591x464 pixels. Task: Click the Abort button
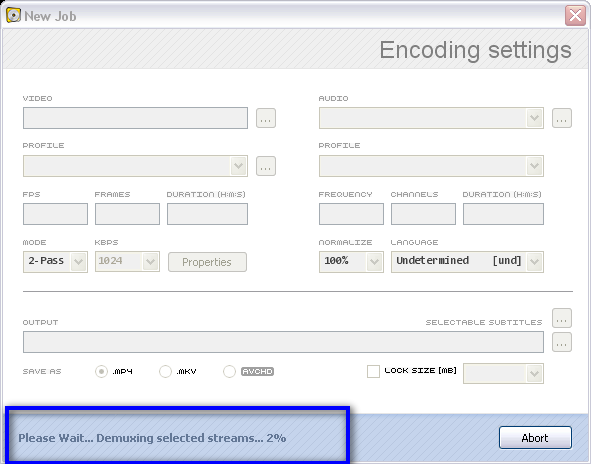point(535,438)
